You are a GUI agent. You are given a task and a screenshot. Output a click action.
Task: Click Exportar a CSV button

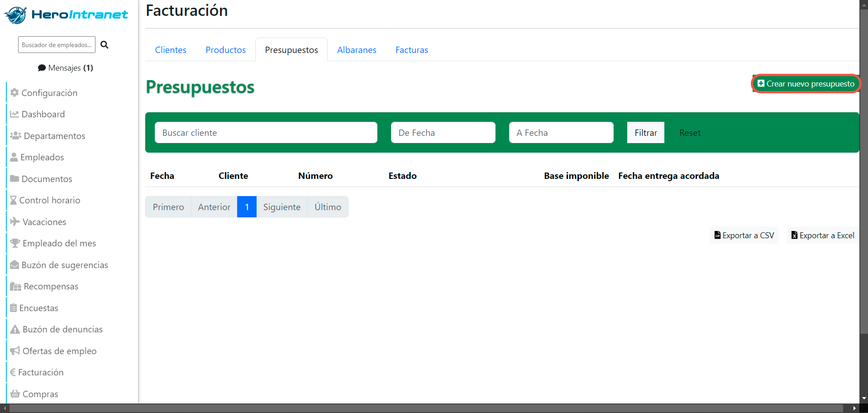[744, 235]
